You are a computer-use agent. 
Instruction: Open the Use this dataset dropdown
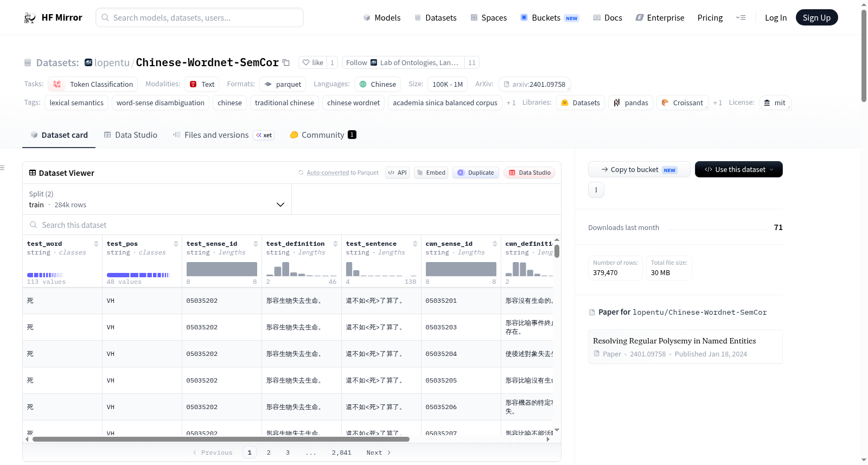click(x=739, y=169)
